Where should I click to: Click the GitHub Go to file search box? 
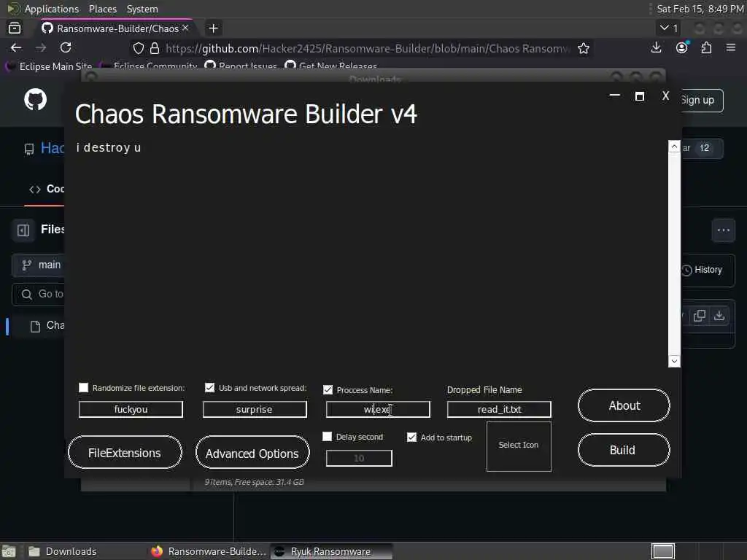[x=38, y=295]
